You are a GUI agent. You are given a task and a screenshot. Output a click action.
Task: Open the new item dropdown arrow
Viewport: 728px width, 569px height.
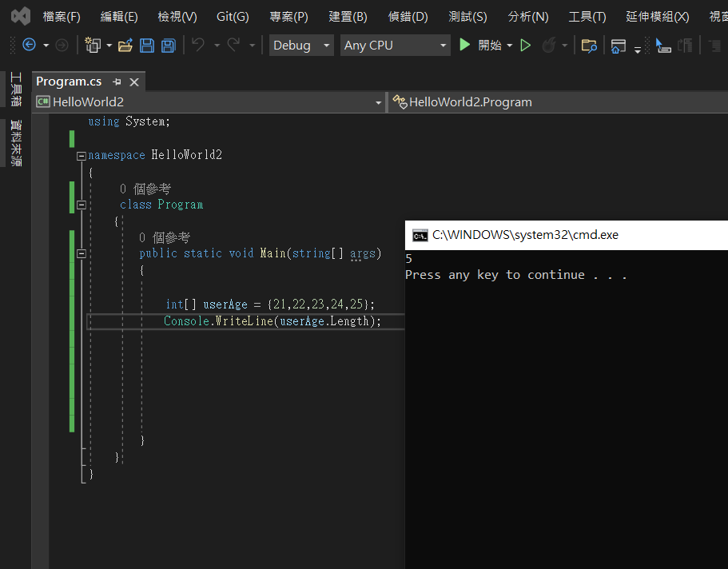(109, 46)
